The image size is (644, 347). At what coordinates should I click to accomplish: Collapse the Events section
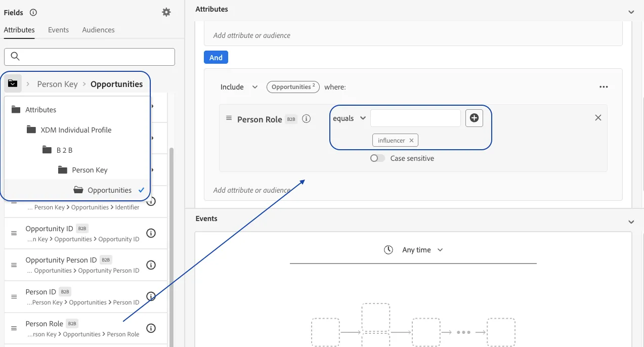[x=631, y=222]
